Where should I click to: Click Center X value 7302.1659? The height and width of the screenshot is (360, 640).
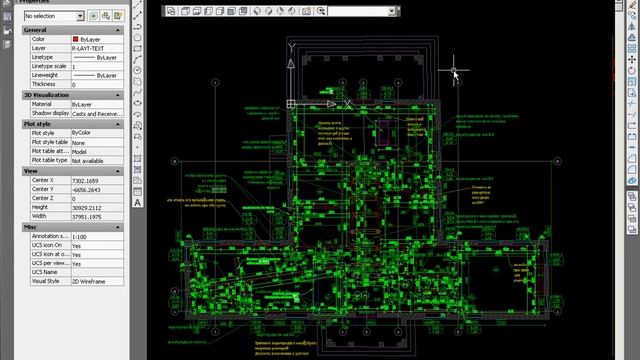click(97, 180)
